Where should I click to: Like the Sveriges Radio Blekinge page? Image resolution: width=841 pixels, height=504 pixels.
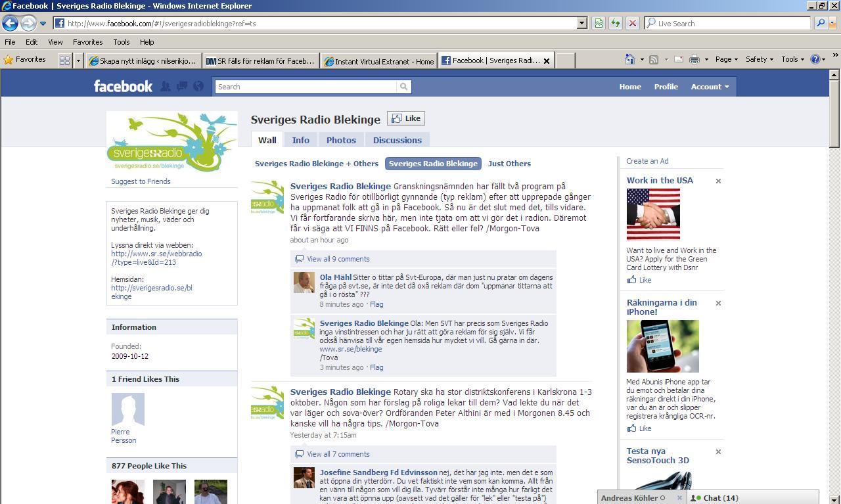click(406, 118)
